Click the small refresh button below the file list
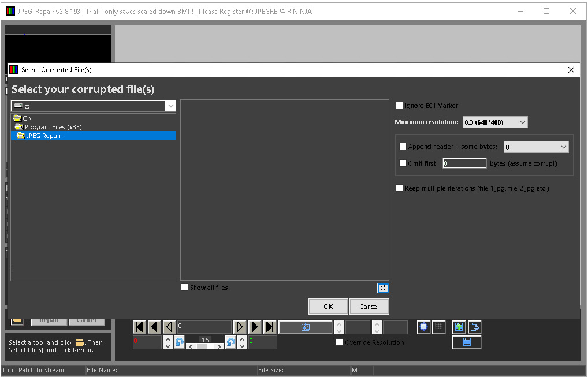The height and width of the screenshot is (377, 588). tap(383, 288)
